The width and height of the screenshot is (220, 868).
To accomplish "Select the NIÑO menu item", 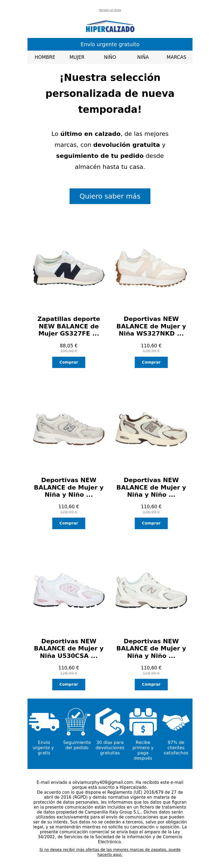I will coord(110,57).
